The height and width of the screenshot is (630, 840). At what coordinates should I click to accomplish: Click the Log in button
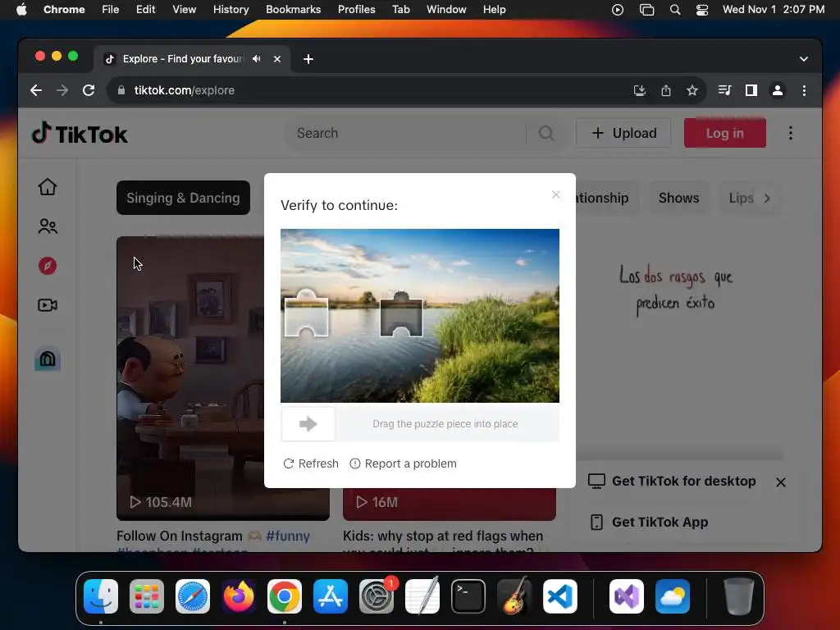pos(724,133)
